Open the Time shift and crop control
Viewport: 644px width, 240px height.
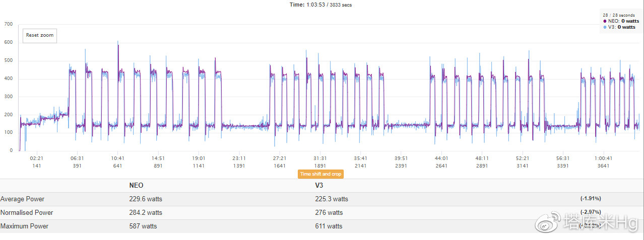(x=320, y=174)
